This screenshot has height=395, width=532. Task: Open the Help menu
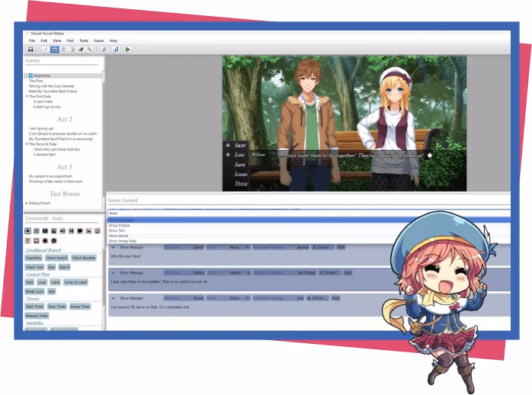pyautogui.click(x=114, y=40)
